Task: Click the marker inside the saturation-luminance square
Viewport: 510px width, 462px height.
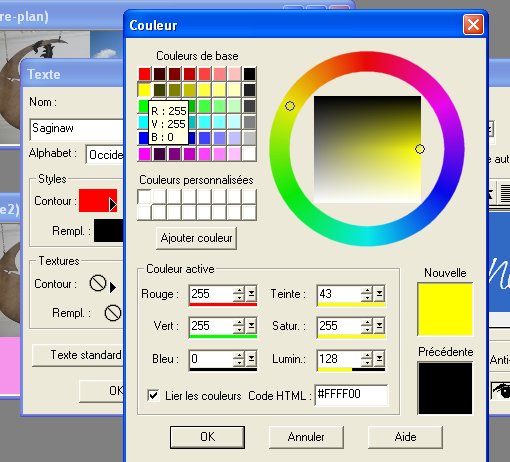Action: coord(420,149)
